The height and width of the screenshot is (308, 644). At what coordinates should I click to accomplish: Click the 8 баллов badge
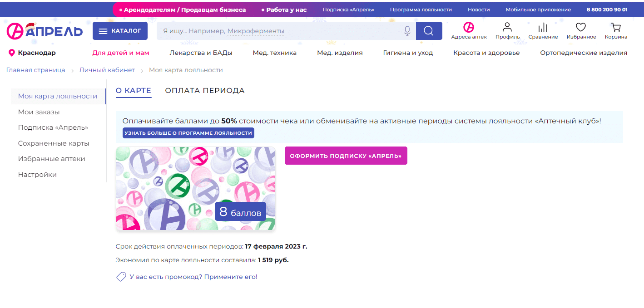point(240,211)
